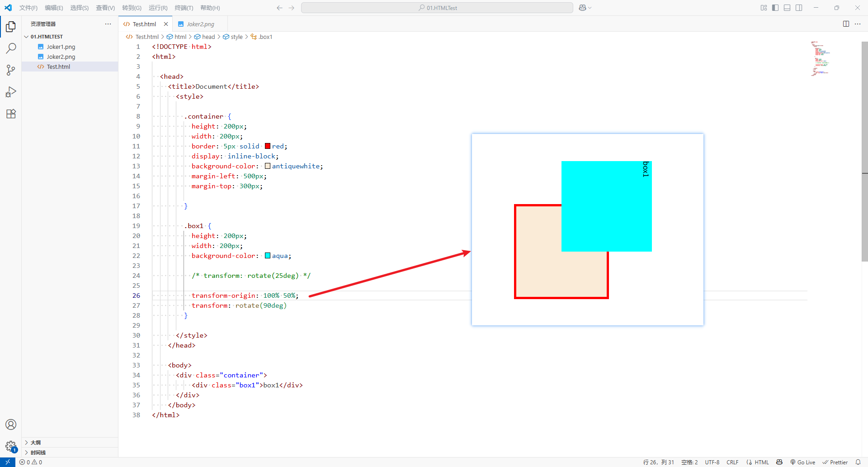Click the .box1 breadcrumb segment
The height and width of the screenshot is (467, 868).
262,37
